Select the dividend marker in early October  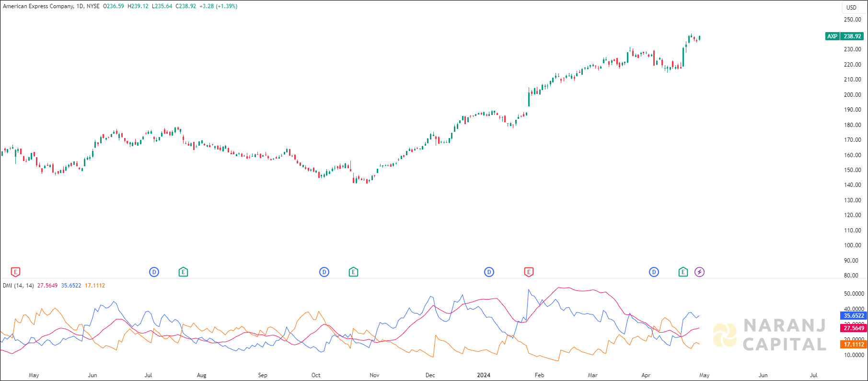324,272
